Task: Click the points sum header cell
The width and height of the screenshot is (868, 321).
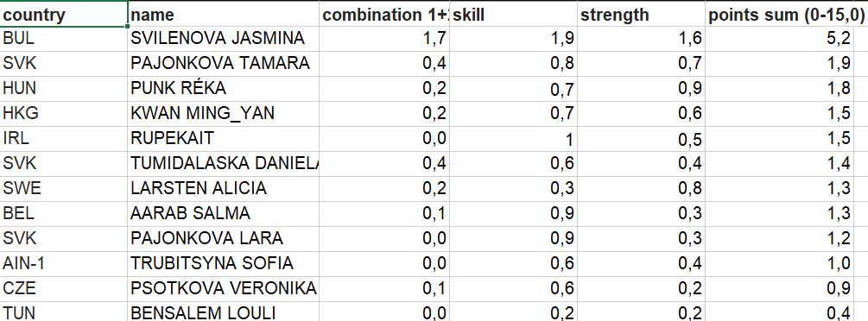Action: (787, 14)
